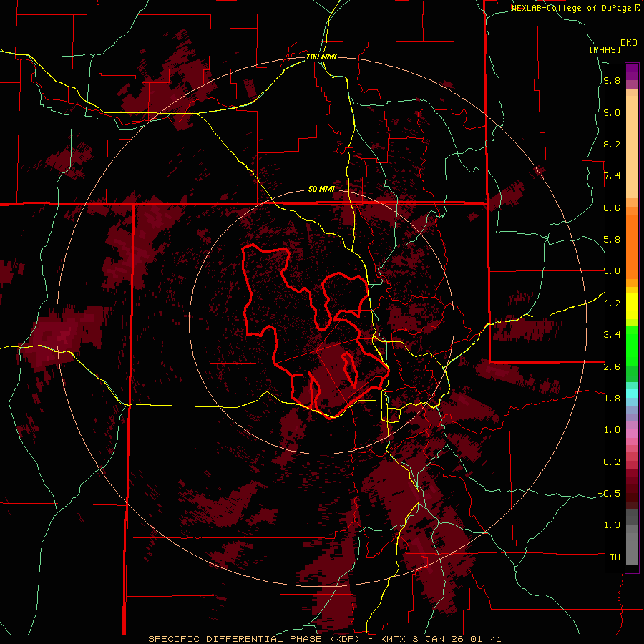Select the 7.4 scale value
644x644 pixels.
(x=612, y=176)
